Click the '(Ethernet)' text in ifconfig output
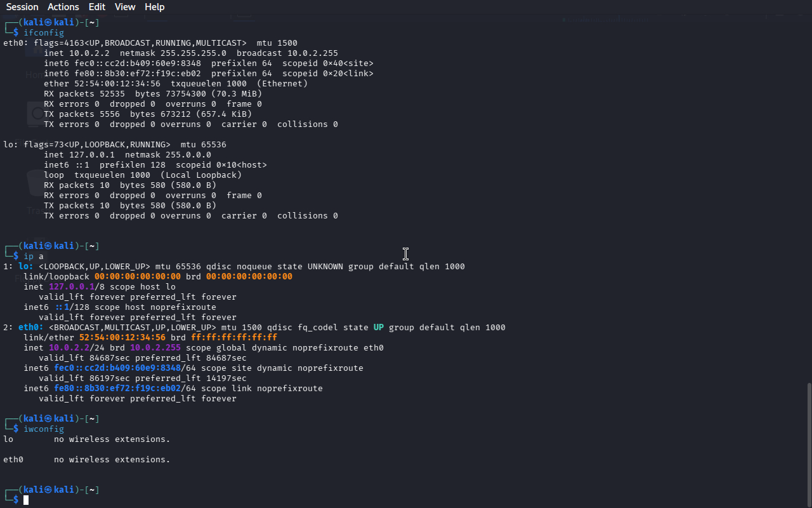 point(282,84)
